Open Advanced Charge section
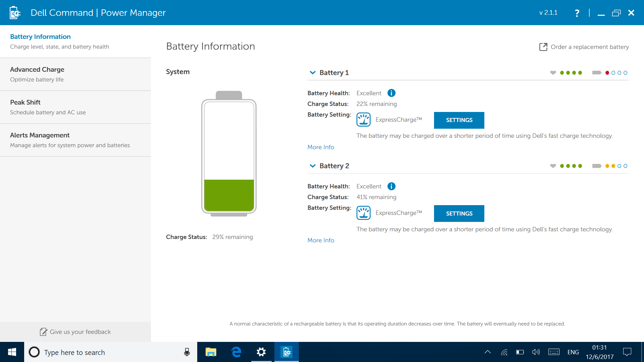This screenshot has width=644, height=362. click(x=75, y=74)
